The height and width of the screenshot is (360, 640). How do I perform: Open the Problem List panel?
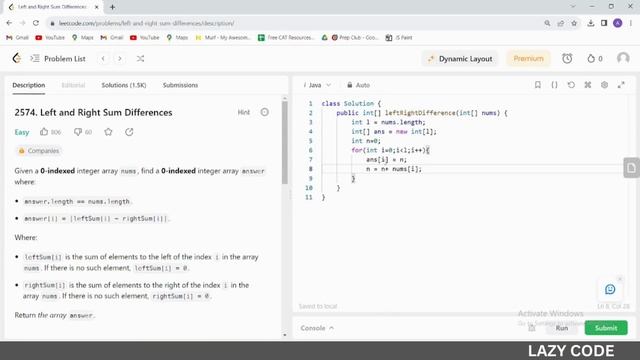pyautogui.click(x=58, y=59)
